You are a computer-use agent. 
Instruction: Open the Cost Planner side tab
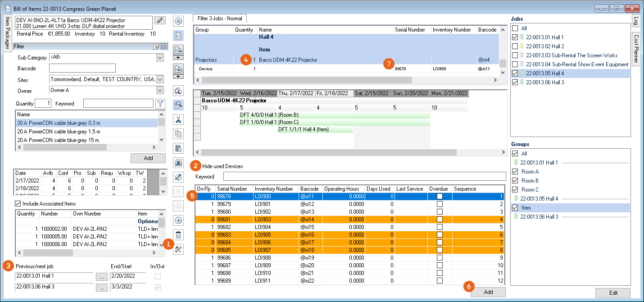tap(635, 49)
